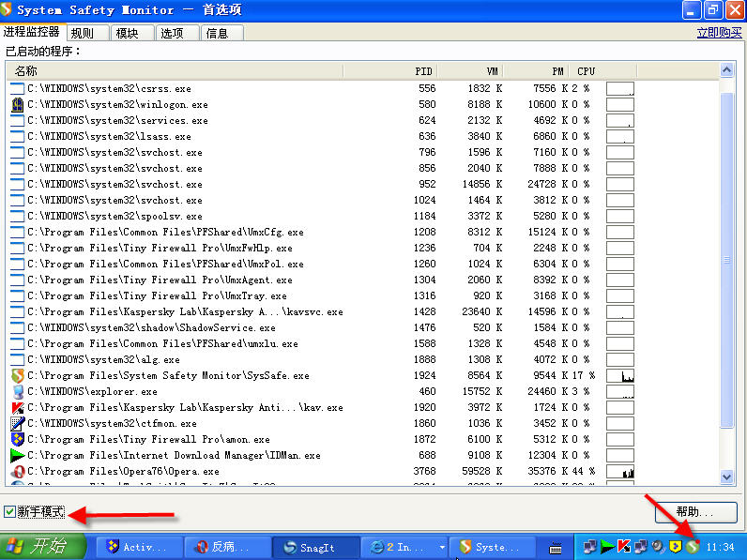Open the 信息 tab

222,34
